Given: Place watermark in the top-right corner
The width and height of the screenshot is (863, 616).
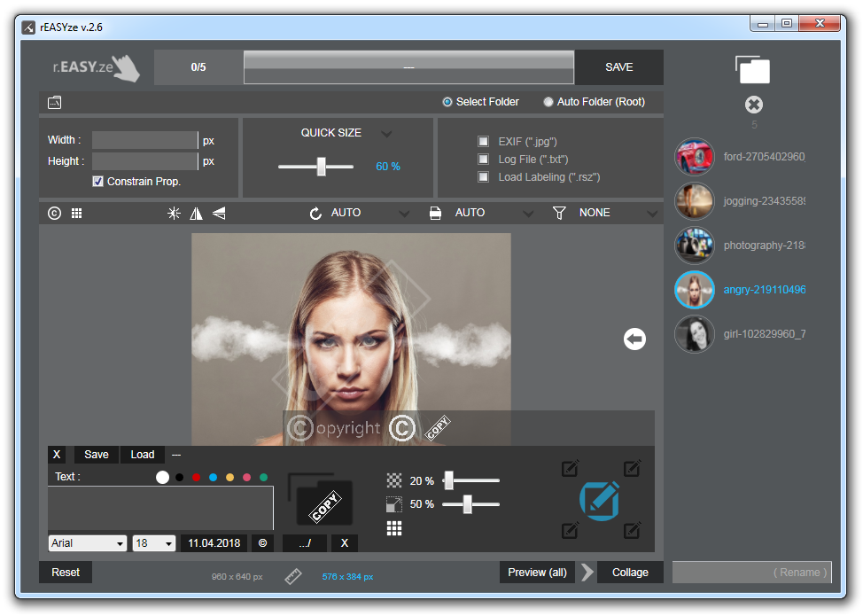Looking at the screenshot, I should 632,469.
